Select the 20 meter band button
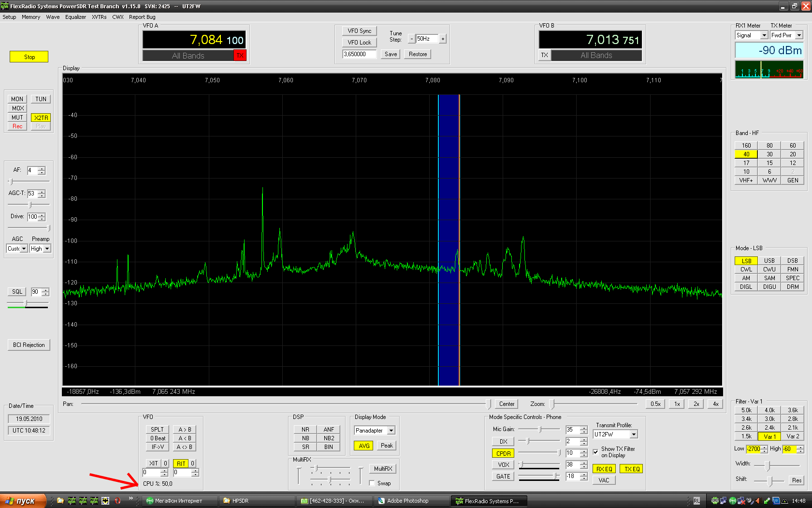 [793, 154]
